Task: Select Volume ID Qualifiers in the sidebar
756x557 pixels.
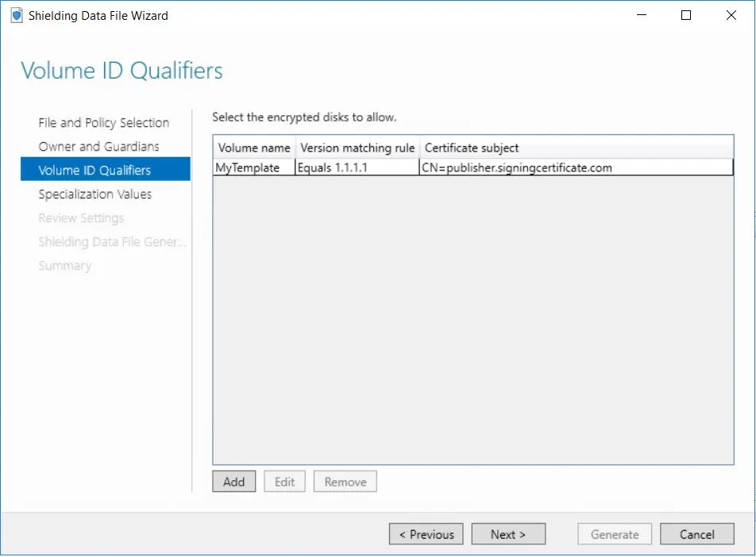Action: click(94, 171)
